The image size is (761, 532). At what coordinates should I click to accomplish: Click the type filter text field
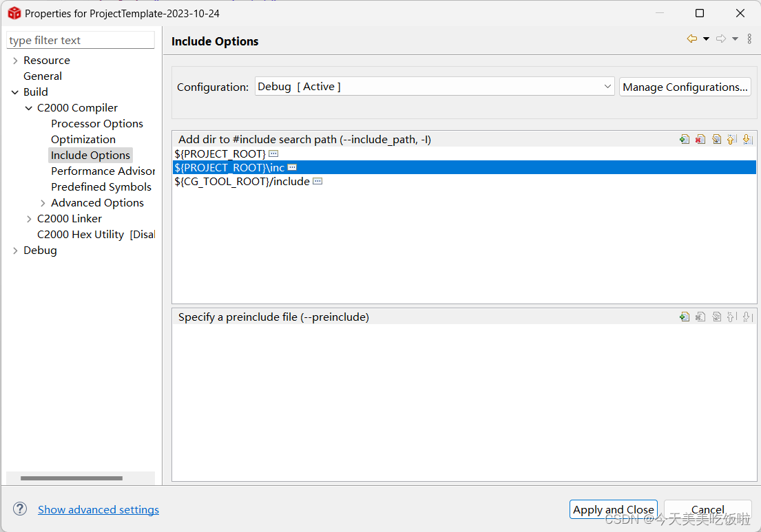[81, 40]
